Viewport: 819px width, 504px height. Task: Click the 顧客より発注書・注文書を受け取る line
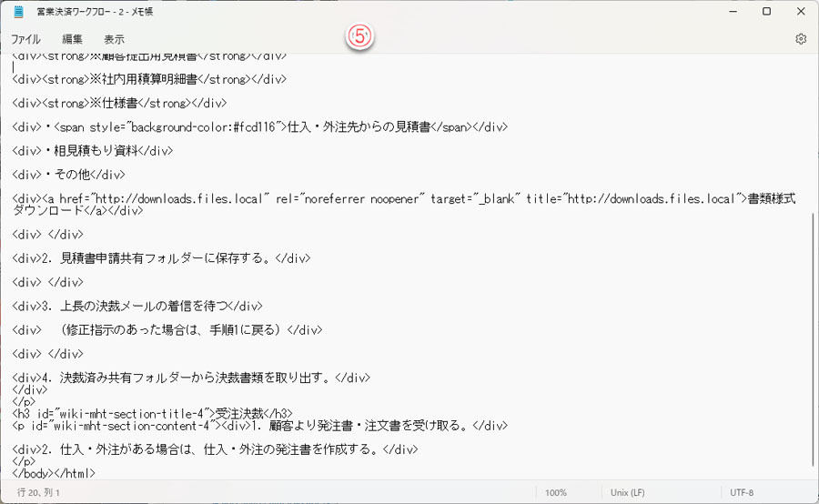[x=259, y=426]
